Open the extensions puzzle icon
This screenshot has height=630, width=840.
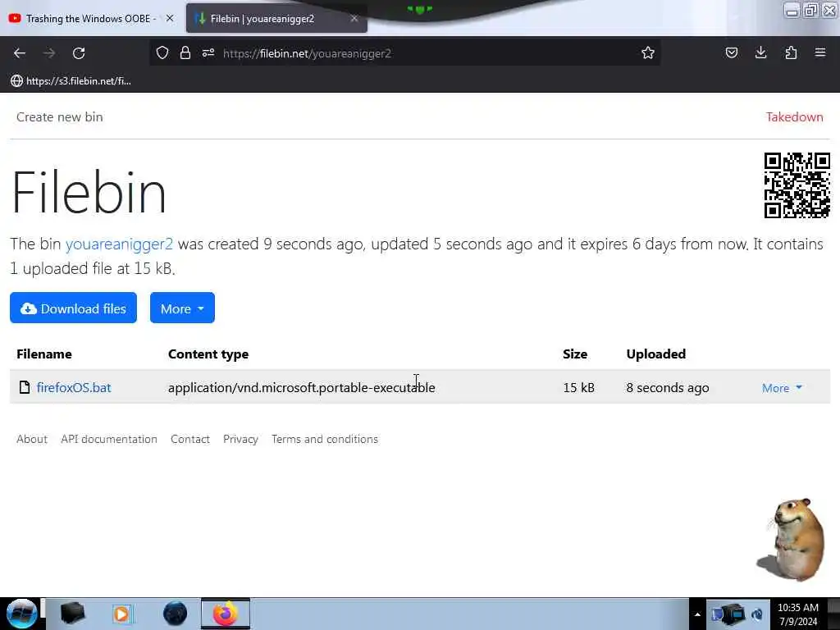coord(791,52)
